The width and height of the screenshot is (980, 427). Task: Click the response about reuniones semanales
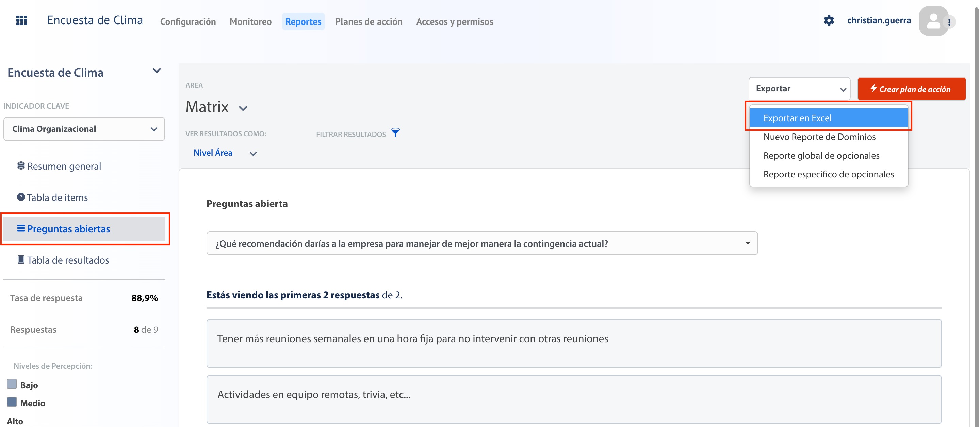574,343
